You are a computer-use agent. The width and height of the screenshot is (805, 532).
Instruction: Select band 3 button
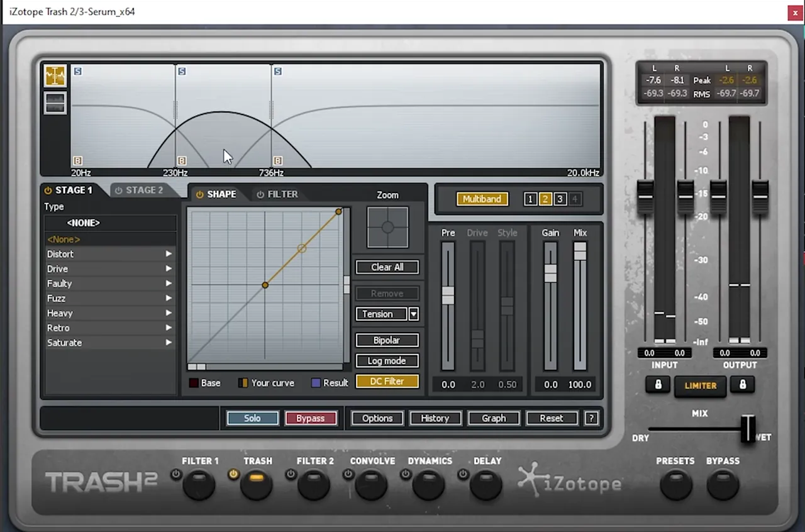click(x=560, y=199)
